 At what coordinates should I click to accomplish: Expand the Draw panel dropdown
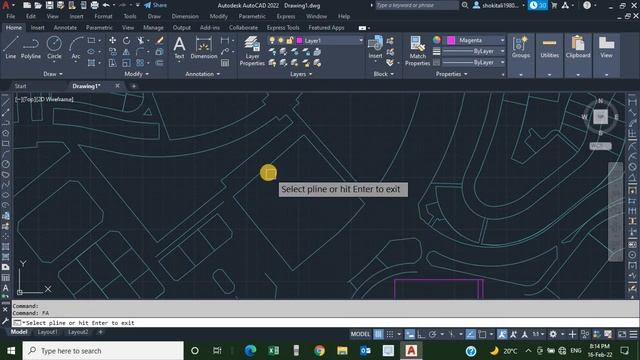[x=53, y=74]
